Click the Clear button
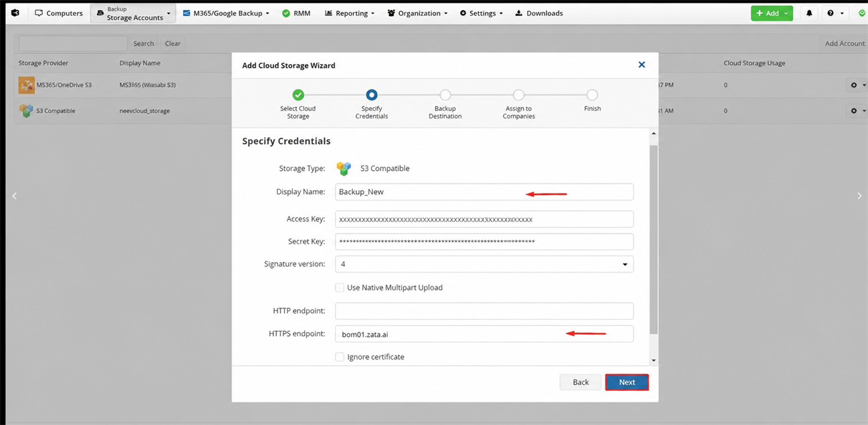 [173, 44]
